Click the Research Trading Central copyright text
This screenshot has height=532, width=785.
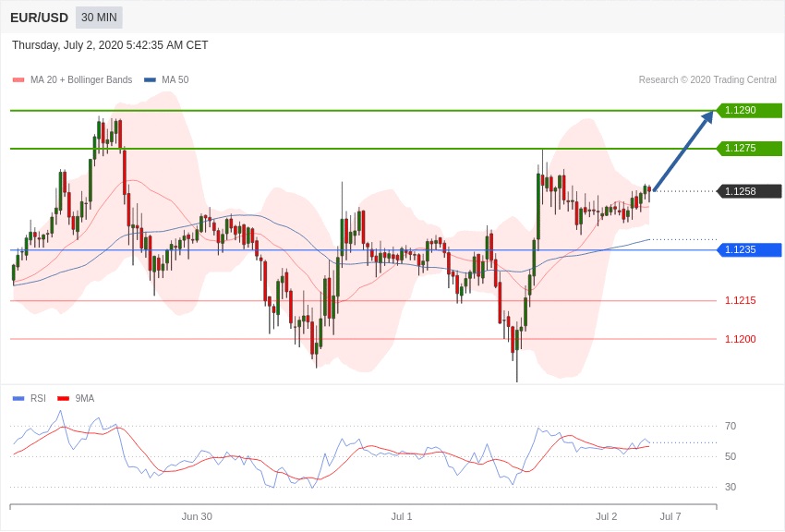[x=707, y=80]
